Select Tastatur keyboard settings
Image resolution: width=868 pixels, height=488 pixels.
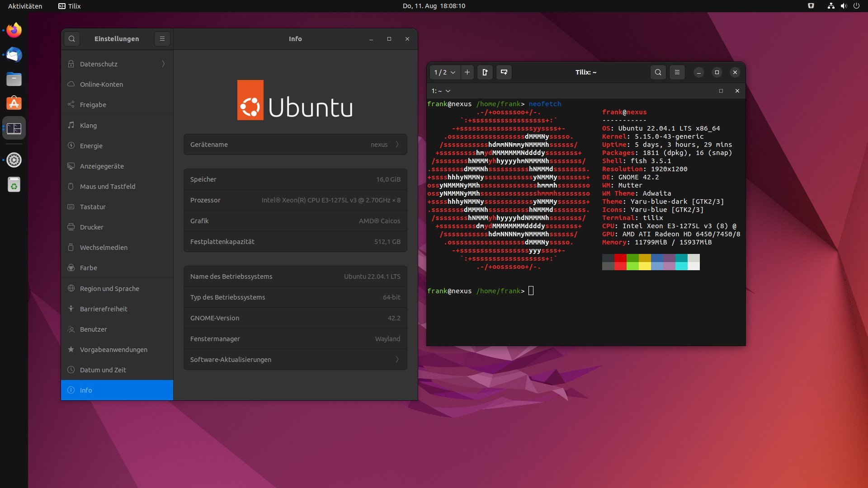(117, 207)
